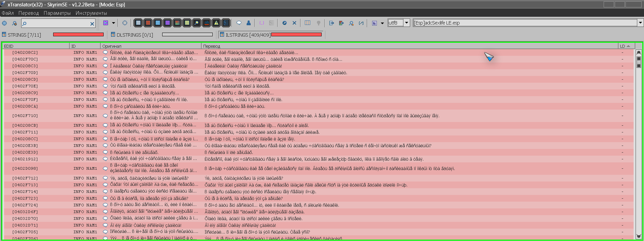Viewport: 644px width, 241px height.
Task: Expand the loaded Esp file dropdown
Action: [640, 23]
